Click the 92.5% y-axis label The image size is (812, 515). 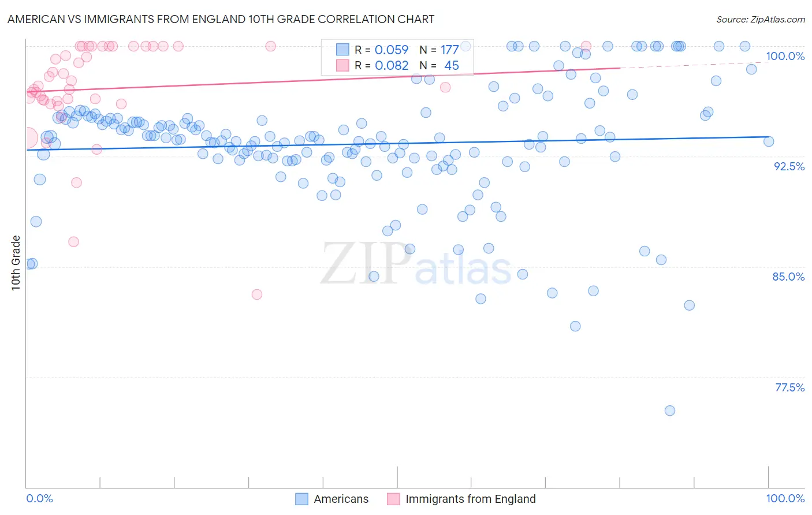(x=789, y=166)
